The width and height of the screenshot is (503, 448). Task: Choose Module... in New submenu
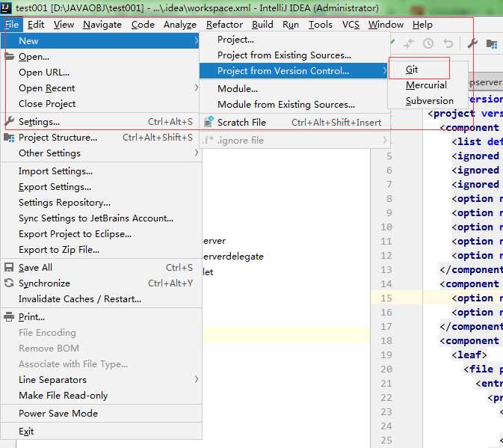pos(238,88)
